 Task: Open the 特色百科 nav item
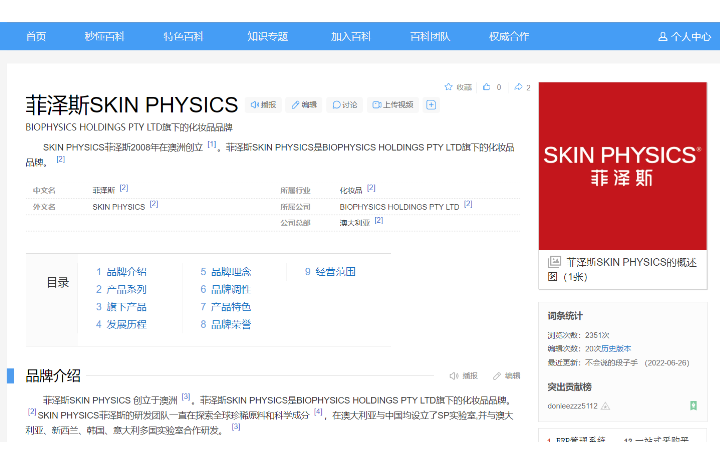pyautogui.click(x=183, y=36)
